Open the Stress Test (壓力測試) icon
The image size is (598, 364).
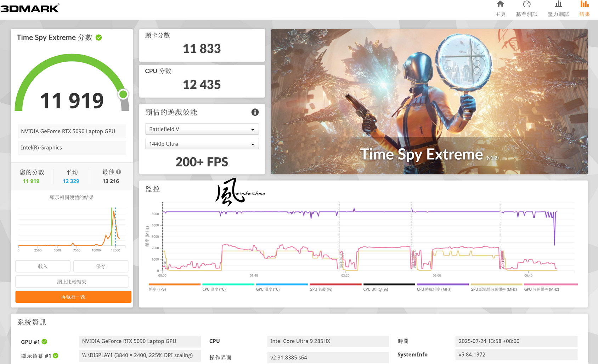pos(558,4)
